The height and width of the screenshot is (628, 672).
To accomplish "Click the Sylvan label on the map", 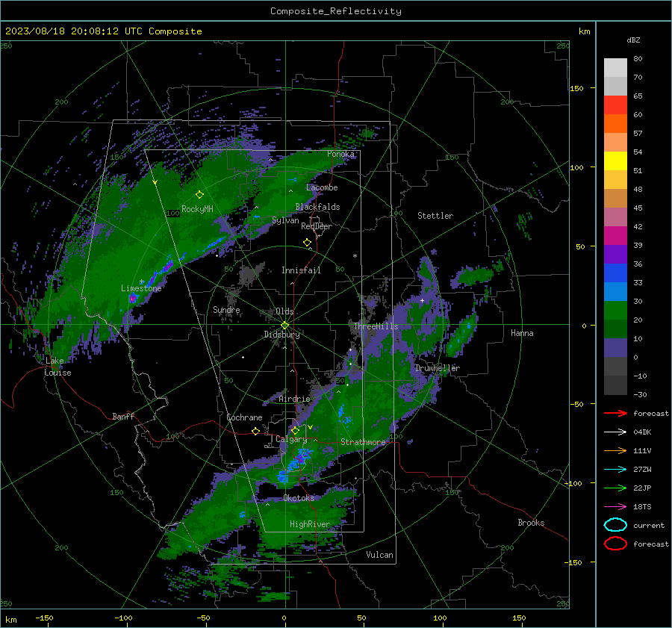I will coord(285,220).
